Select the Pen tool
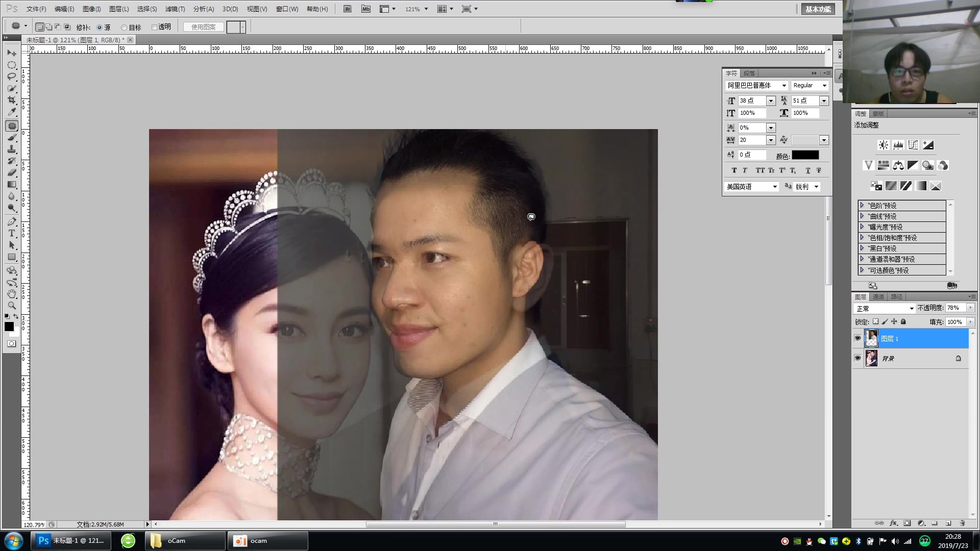The image size is (980, 551). 12,222
